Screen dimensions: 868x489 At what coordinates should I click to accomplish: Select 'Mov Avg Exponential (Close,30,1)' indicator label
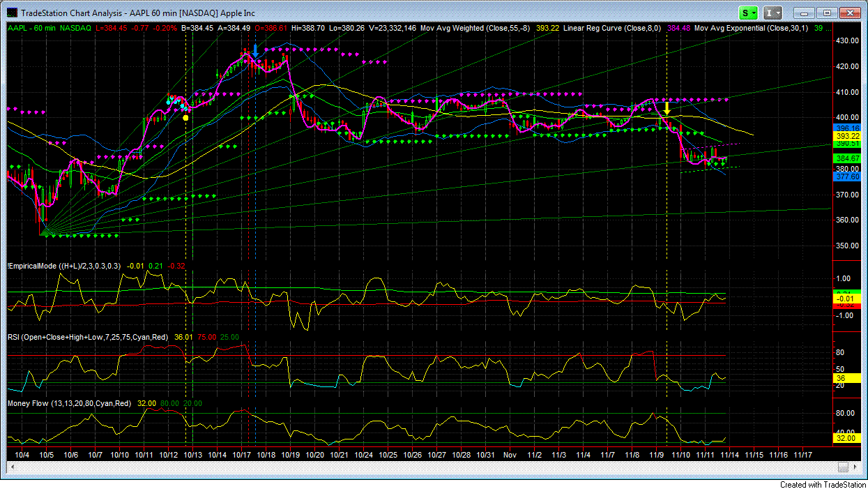pyautogui.click(x=752, y=29)
